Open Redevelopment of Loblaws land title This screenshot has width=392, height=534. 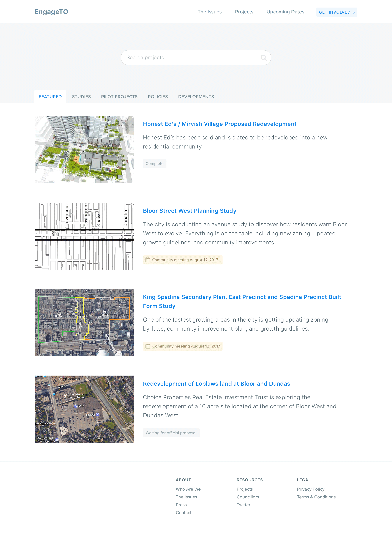point(216,384)
